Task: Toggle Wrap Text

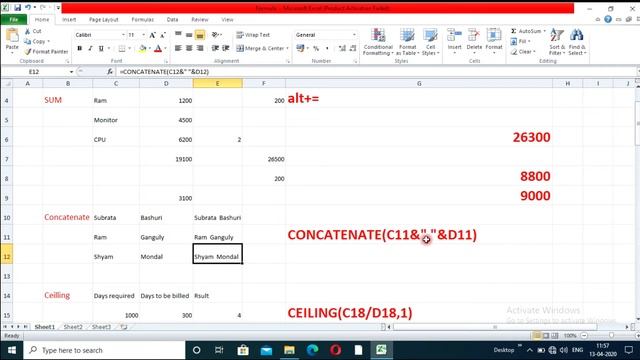Action: [x=253, y=35]
